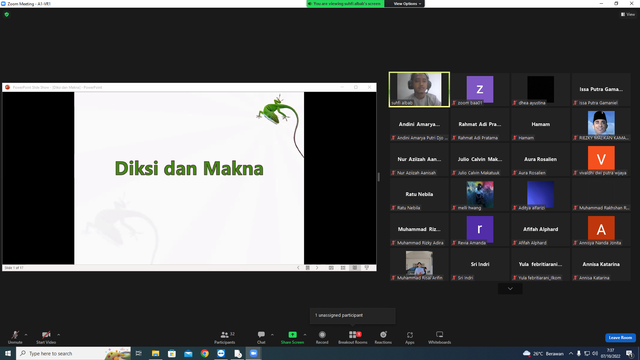The height and width of the screenshot is (360, 640).
Task: Select the Reading view icon in PowerPoint
Action: (355, 268)
